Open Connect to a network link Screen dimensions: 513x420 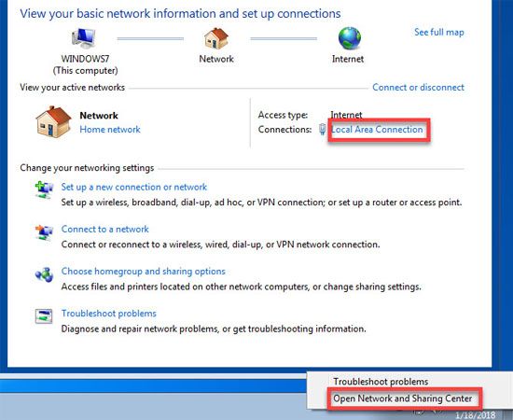click(x=105, y=230)
